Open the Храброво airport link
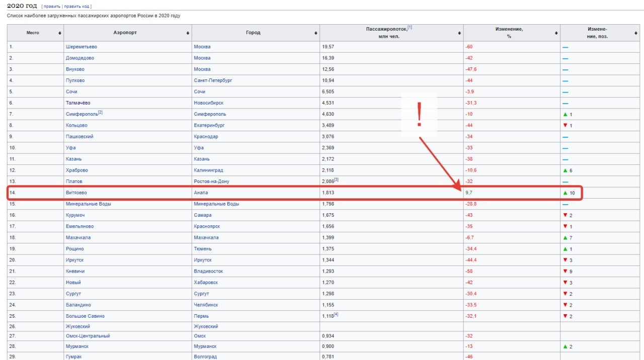The width and height of the screenshot is (644, 360). [x=76, y=170]
